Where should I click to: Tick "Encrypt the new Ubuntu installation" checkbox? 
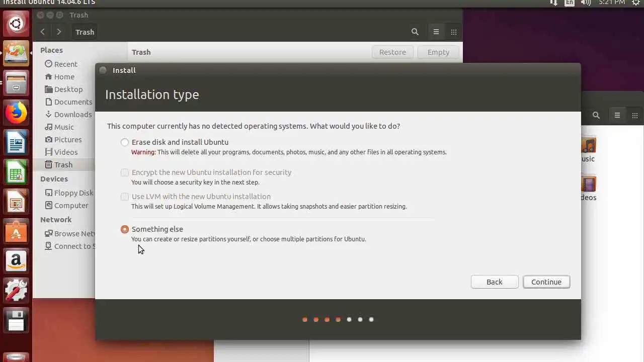125,172
